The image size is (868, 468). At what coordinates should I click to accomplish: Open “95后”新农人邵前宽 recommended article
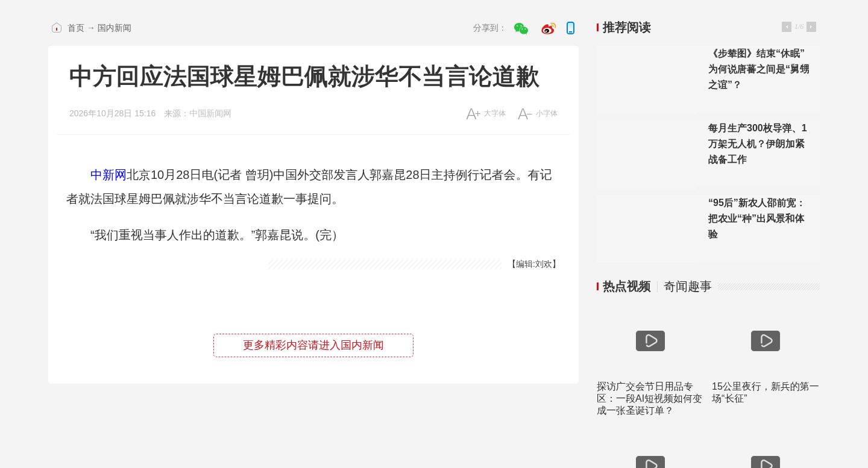757,219
